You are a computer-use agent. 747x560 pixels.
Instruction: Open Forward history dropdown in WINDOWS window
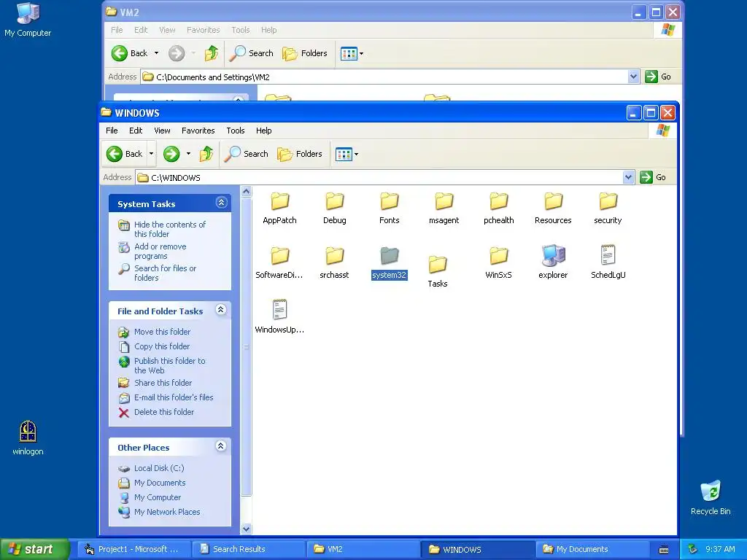pos(188,154)
